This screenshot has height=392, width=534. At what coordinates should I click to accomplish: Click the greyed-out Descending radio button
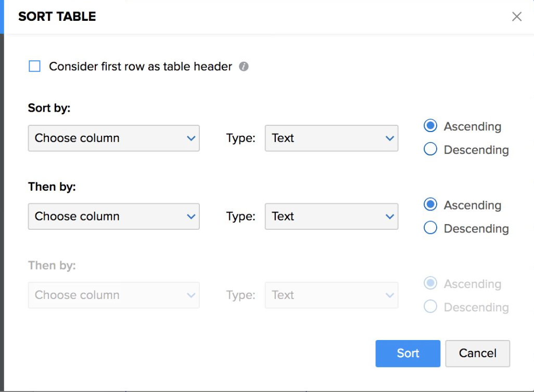point(430,307)
